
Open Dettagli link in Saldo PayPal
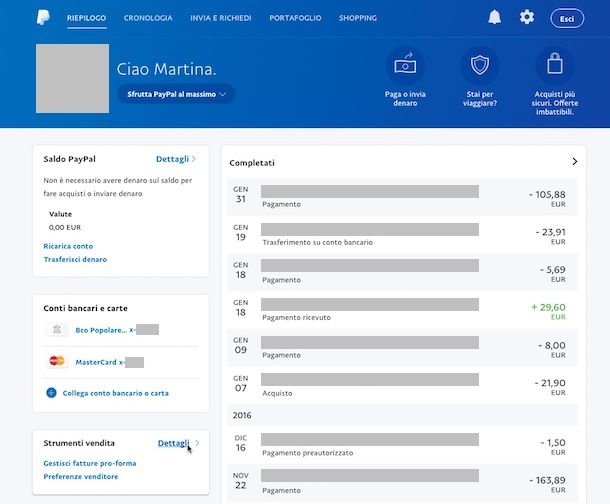click(x=172, y=159)
